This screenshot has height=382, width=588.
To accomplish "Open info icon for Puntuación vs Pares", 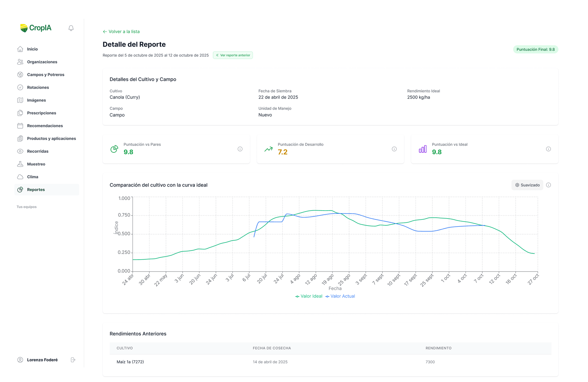I will pyautogui.click(x=240, y=149).
